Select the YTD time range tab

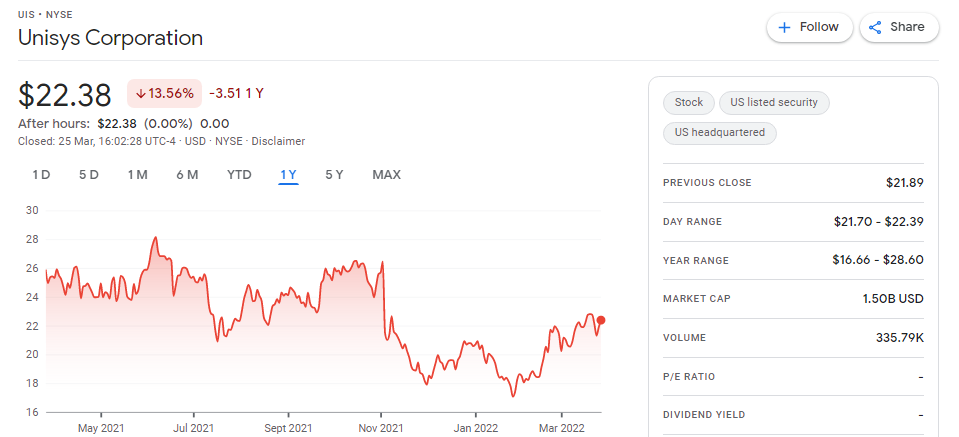[239, 175]
